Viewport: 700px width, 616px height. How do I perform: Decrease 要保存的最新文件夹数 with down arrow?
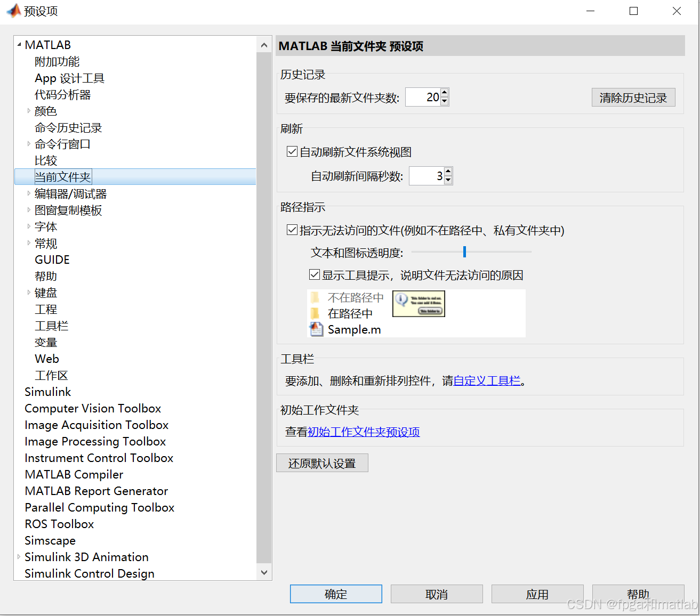pos(445,101)
